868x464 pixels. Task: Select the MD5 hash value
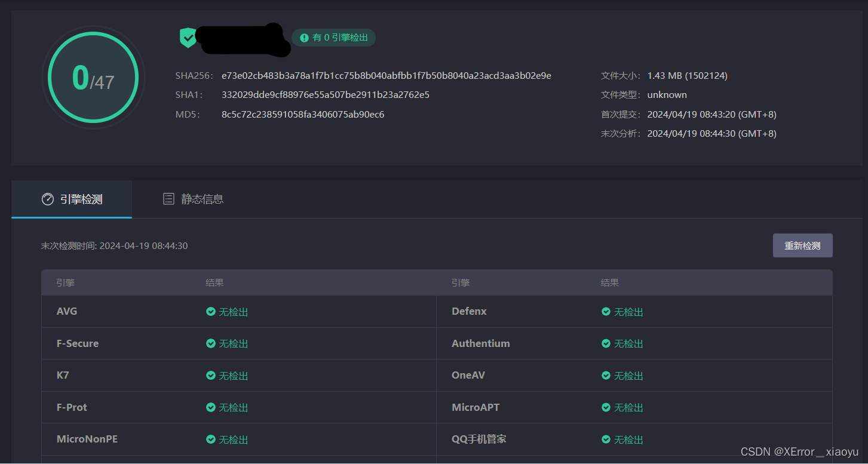click(303, 114)
